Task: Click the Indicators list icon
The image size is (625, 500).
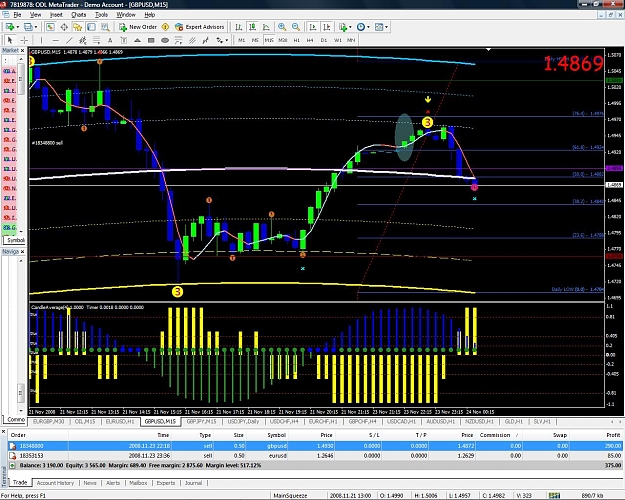Action: click(x=342, y=27)
